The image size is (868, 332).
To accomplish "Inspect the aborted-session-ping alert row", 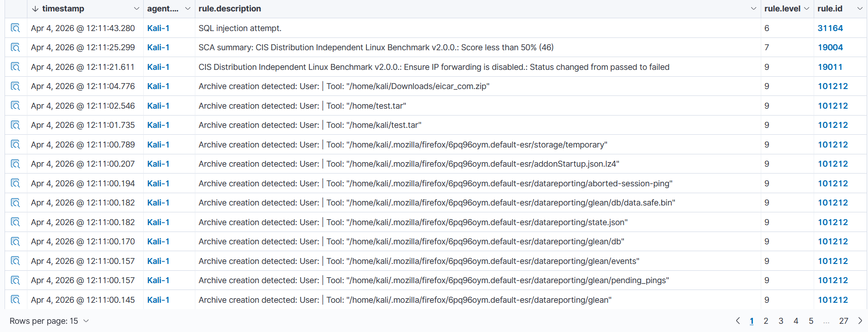I will click(x=16, y=183).
